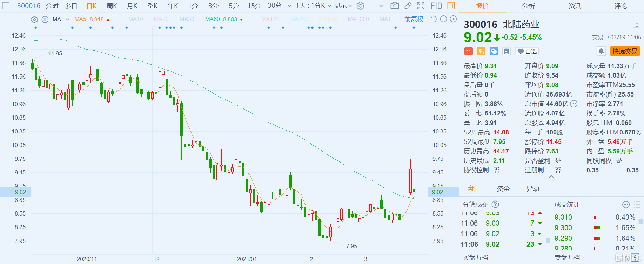The image size is (644, 264).
Task: Open F10 company info
Action: (x=436, y=6)
